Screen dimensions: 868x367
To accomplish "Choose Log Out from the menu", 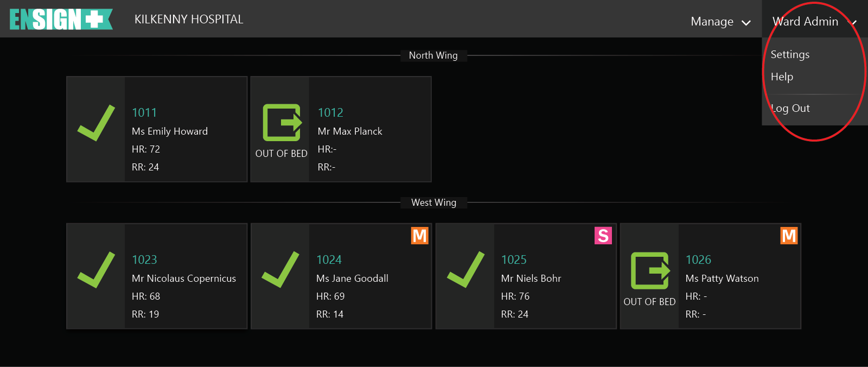I will pyautogui.click(x=790, y=108).
